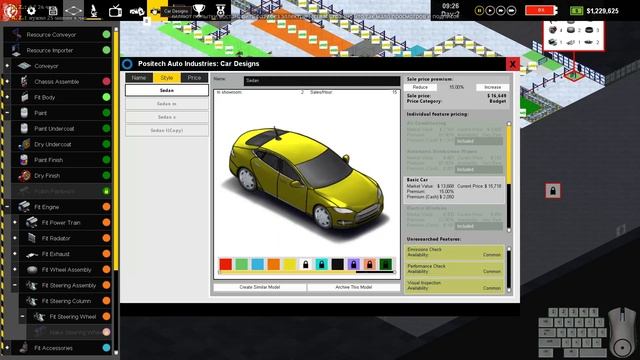The width and height of the screenshot is (640, 360).
Task: Pause the game
Action: [x=479, y=11]
